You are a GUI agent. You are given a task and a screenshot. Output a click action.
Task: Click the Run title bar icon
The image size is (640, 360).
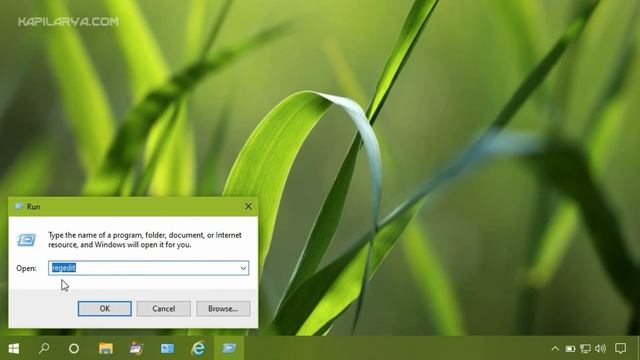(18, 206)
